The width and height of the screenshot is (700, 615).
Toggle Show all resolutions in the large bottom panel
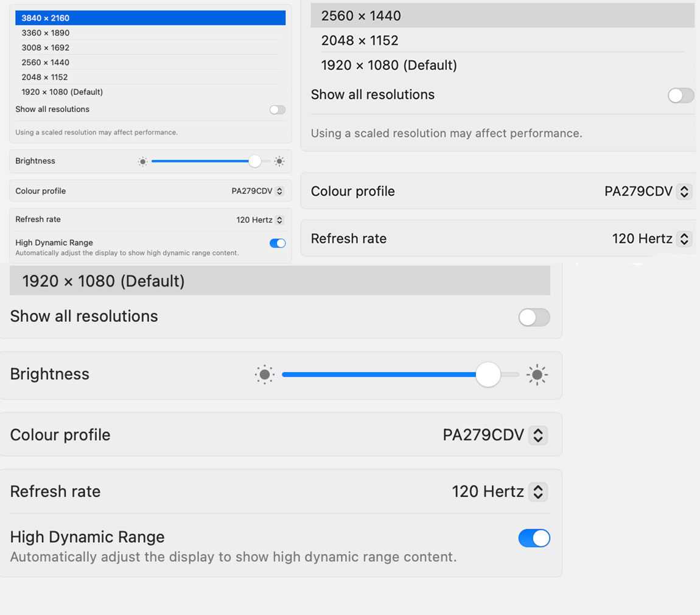click(534, 318)
